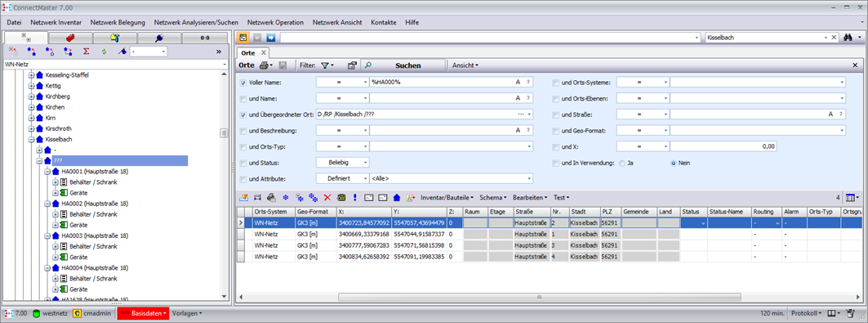Open the Ansicht dropdown

click(465, 65)
